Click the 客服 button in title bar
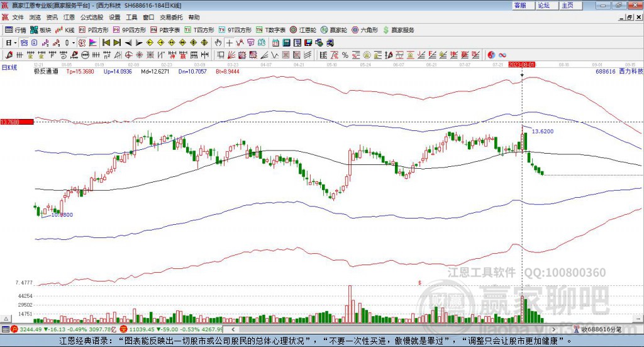 pos(523,5)
